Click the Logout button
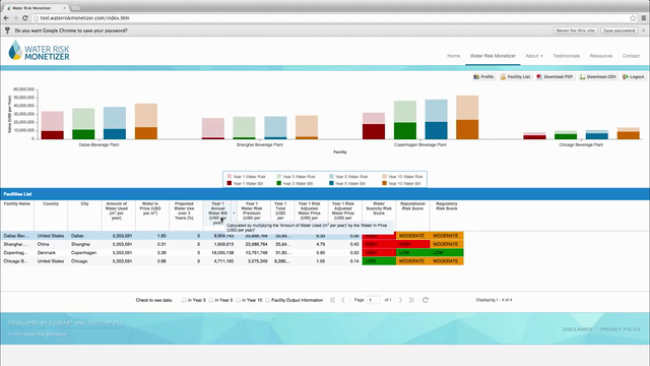This screenshot has height=366, width=650. (x=633, y=77)
